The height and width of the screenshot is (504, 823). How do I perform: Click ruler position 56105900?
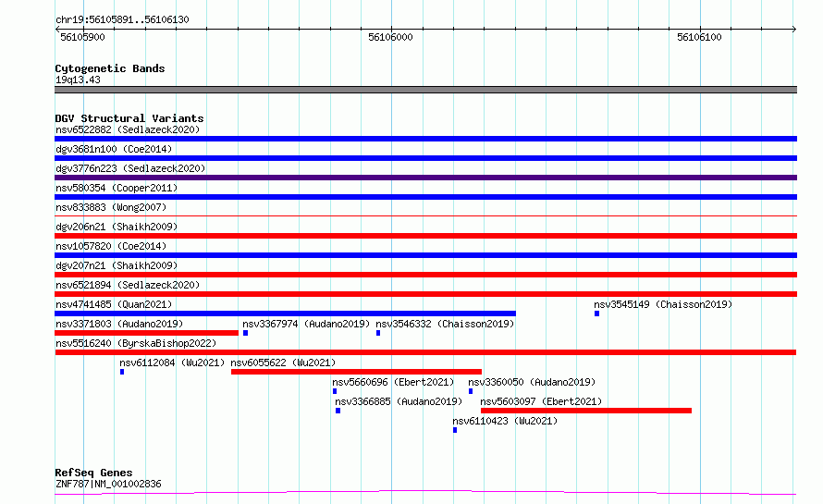(x=82, y=37)
